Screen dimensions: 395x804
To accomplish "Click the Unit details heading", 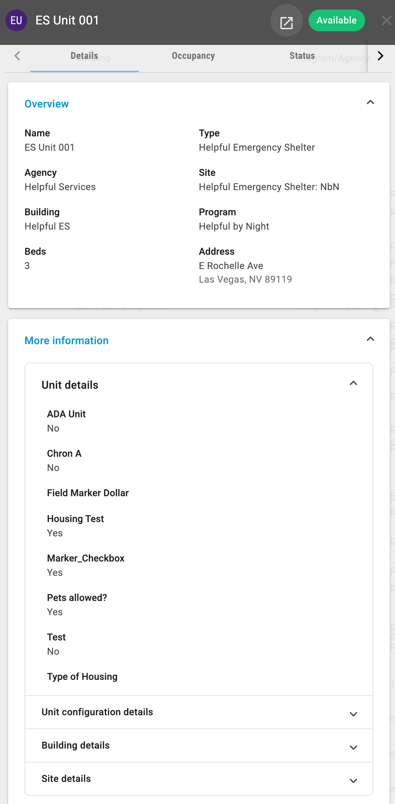I will [x=70, y=385].
